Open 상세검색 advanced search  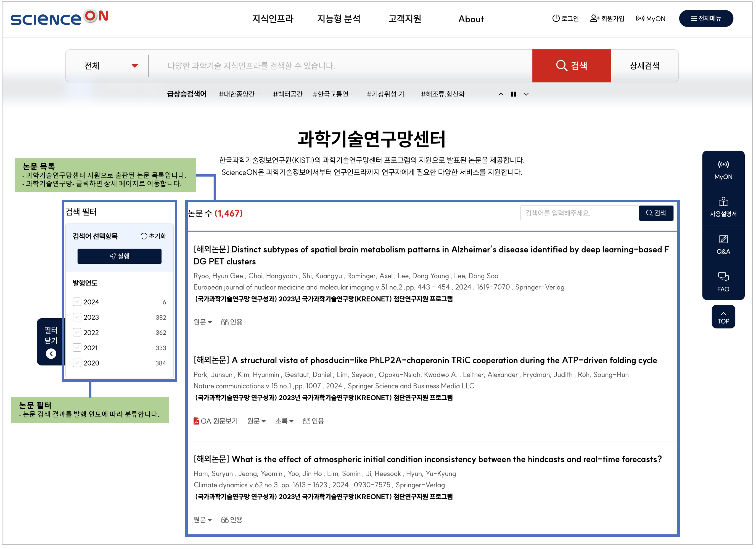tap(645, 66)
